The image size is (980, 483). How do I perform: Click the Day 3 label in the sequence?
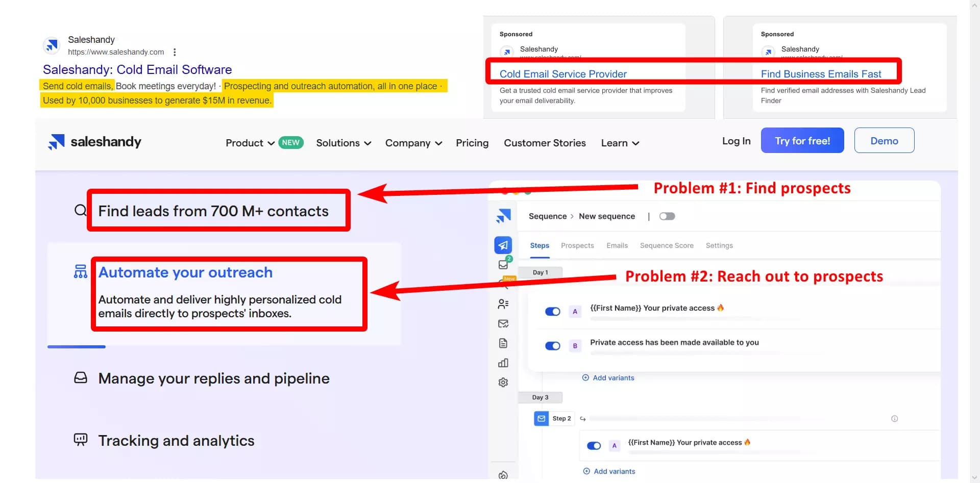540,397
